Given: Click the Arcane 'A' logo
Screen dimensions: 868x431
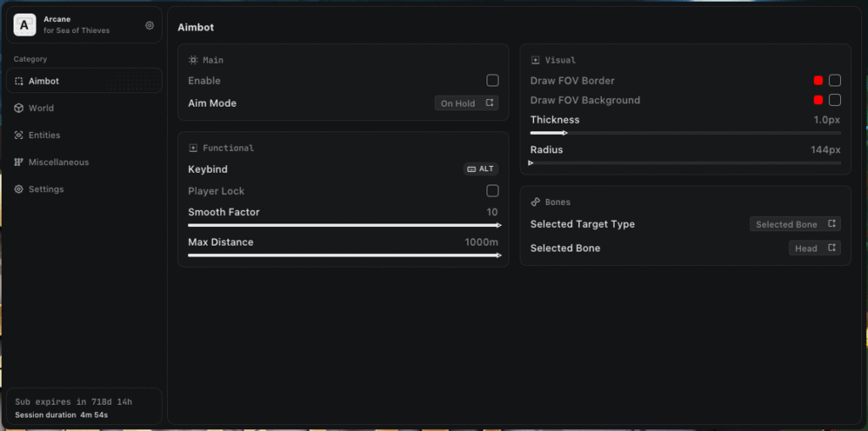Looking at the screenshot, I should (24, 26).
